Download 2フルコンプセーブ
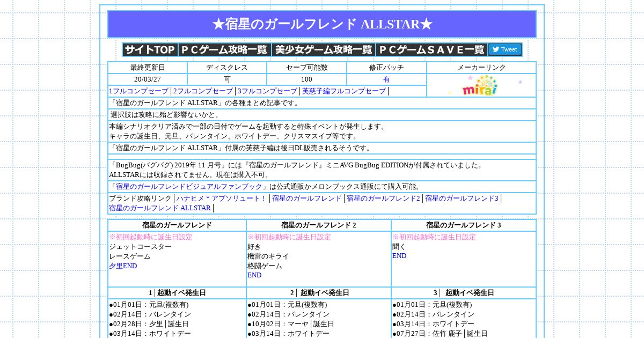 point(203,91)
